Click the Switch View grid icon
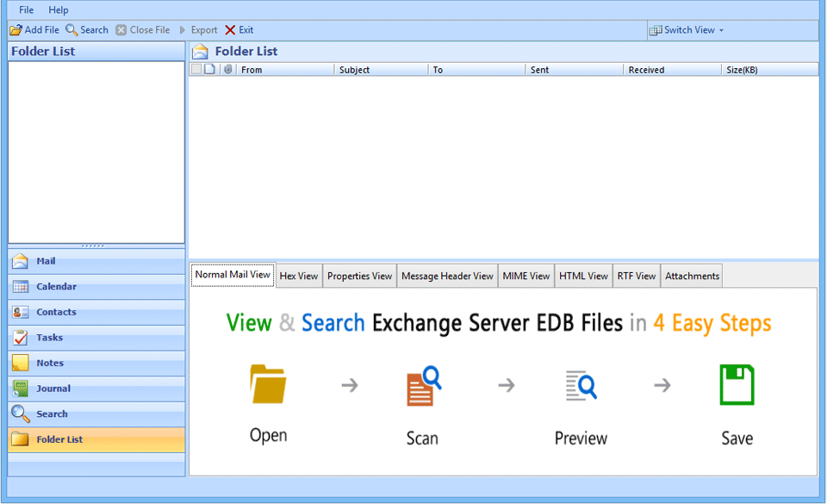Screen dimensions: 827x504 (x=655, y=30)
